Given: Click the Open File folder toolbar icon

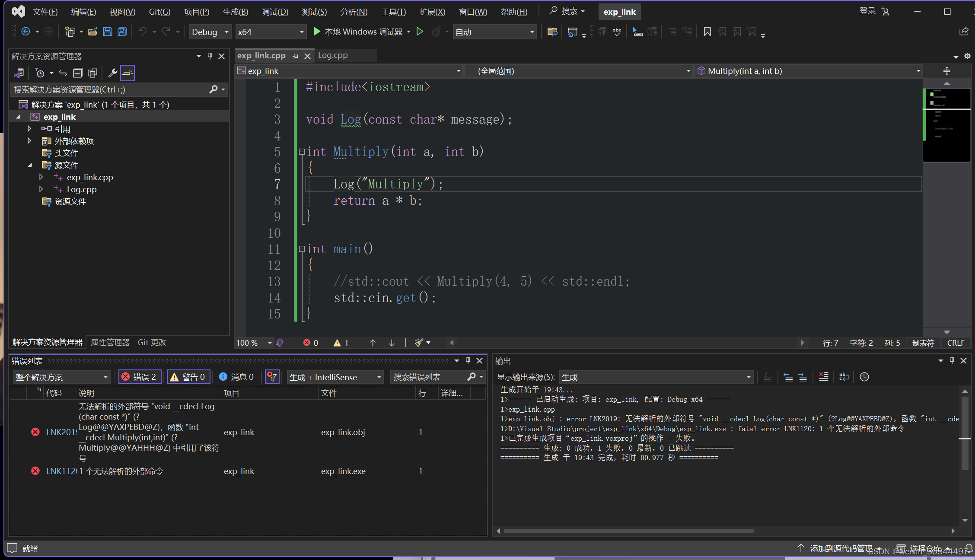Looking at the screenshot, I should coord(92,32).
